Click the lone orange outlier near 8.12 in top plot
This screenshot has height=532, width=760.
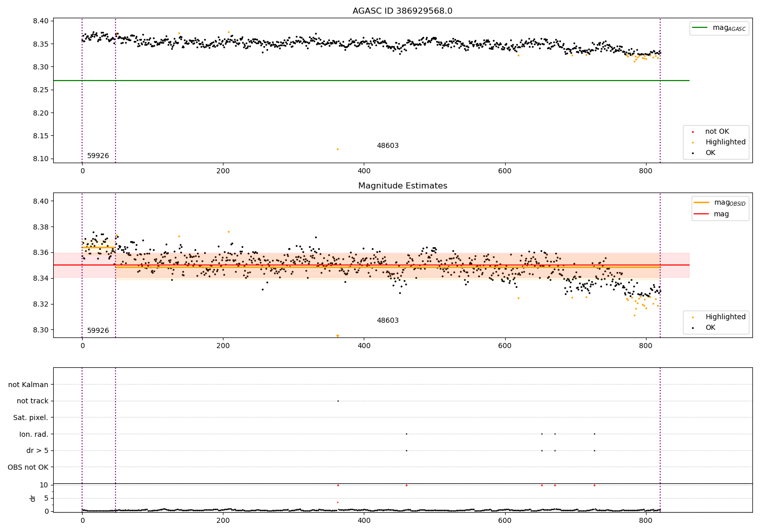tap(337, 149)
